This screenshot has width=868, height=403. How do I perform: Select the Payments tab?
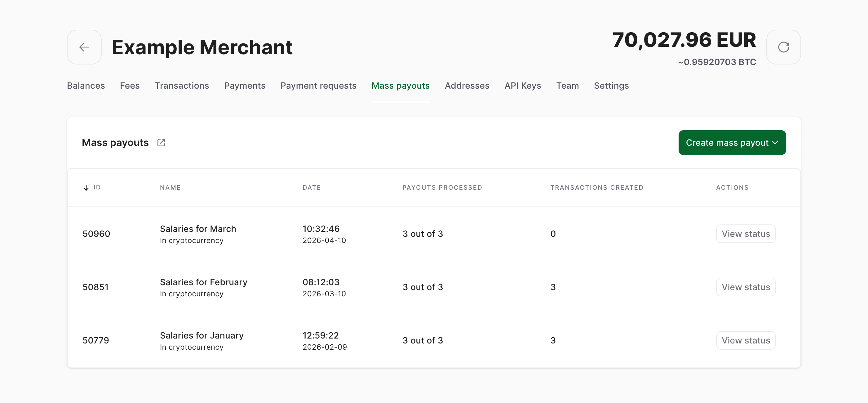point(245,86)
